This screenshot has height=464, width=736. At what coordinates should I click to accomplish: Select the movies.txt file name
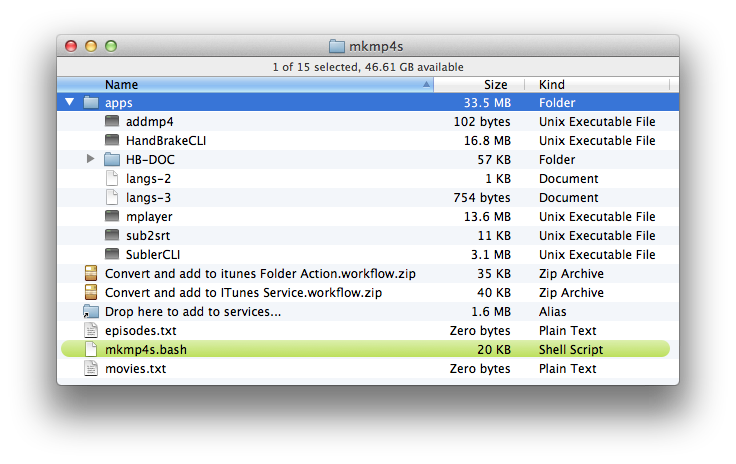[x=136, y=368]
